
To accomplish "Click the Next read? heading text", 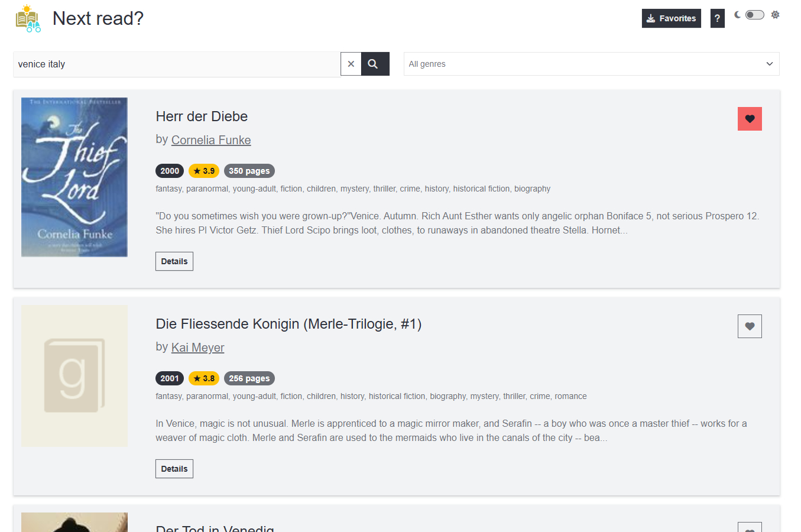I will click(98, 18).
